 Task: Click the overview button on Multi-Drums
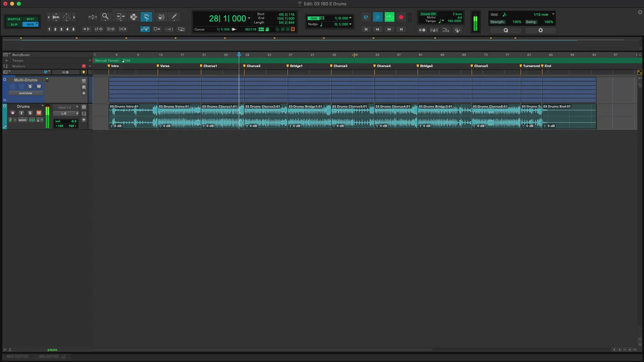click(x=25, y=93)
